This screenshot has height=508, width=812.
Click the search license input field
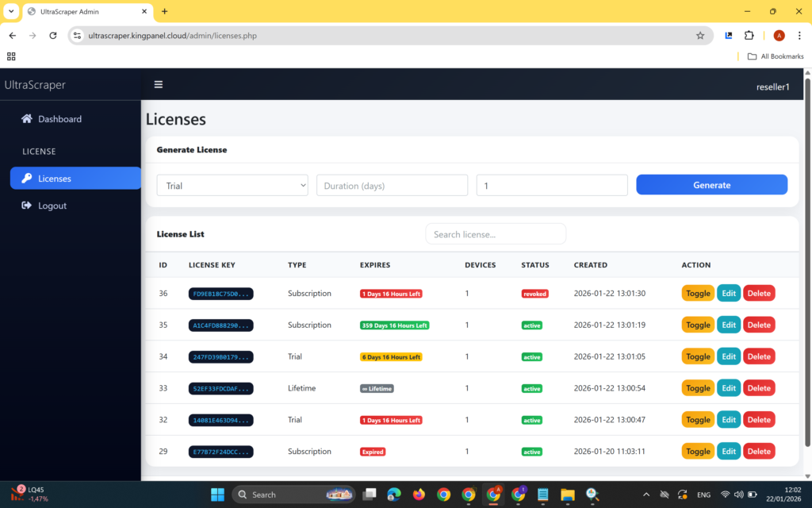pyautogui.click(x=495, y=233)
